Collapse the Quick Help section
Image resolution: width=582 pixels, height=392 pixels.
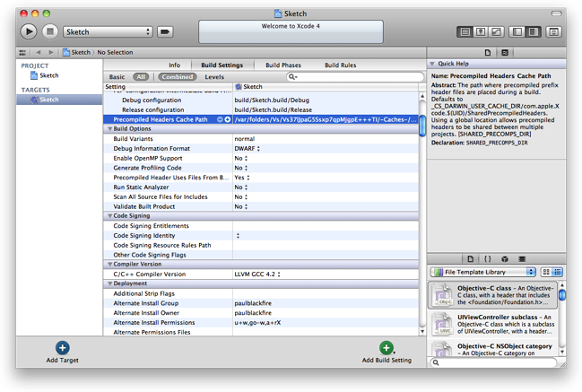(x=432, y=64)
